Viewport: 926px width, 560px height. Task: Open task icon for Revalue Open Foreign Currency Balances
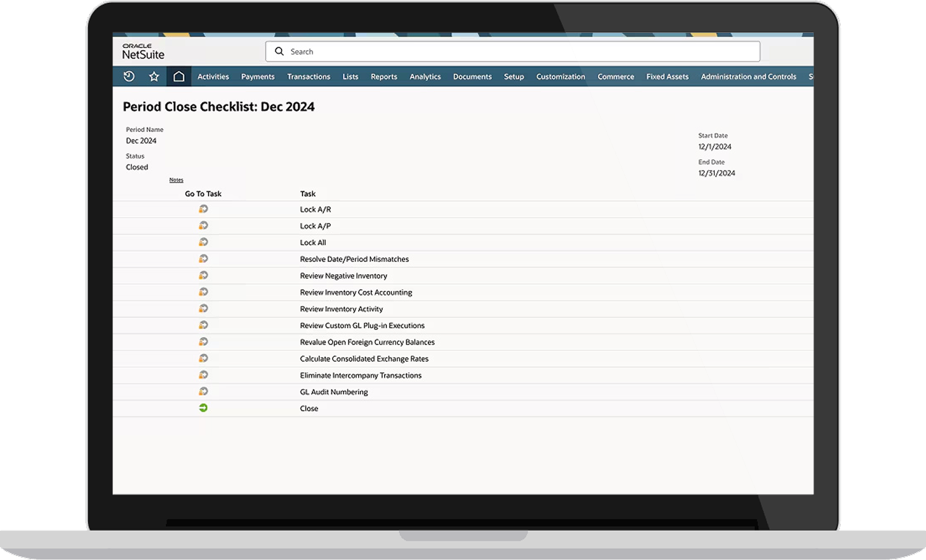click(x=203, y=342)
